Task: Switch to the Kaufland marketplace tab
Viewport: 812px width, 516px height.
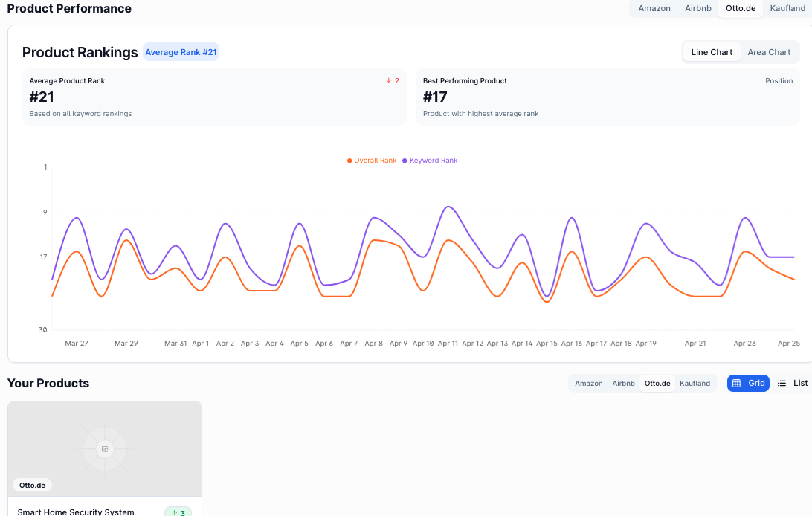Action: (x=787, y=8)
